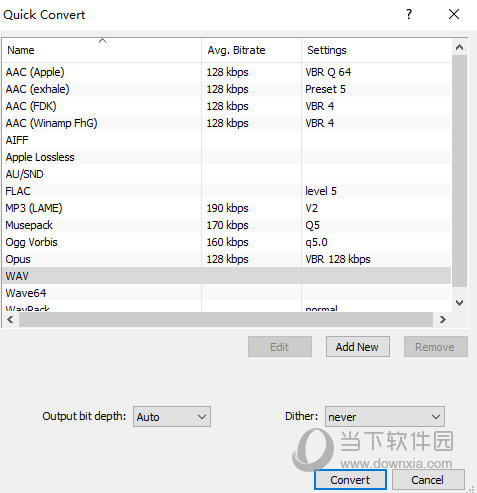Select the Wave64 format row

coord(227,293)
